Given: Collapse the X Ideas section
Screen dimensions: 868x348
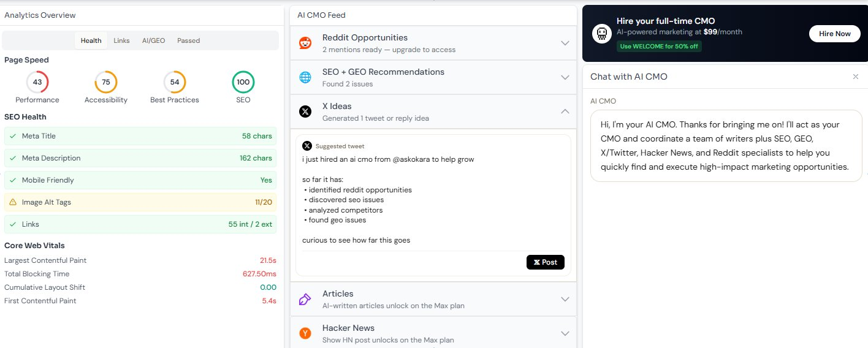Looking at the screenshot, I should click(x=565, y=112).
